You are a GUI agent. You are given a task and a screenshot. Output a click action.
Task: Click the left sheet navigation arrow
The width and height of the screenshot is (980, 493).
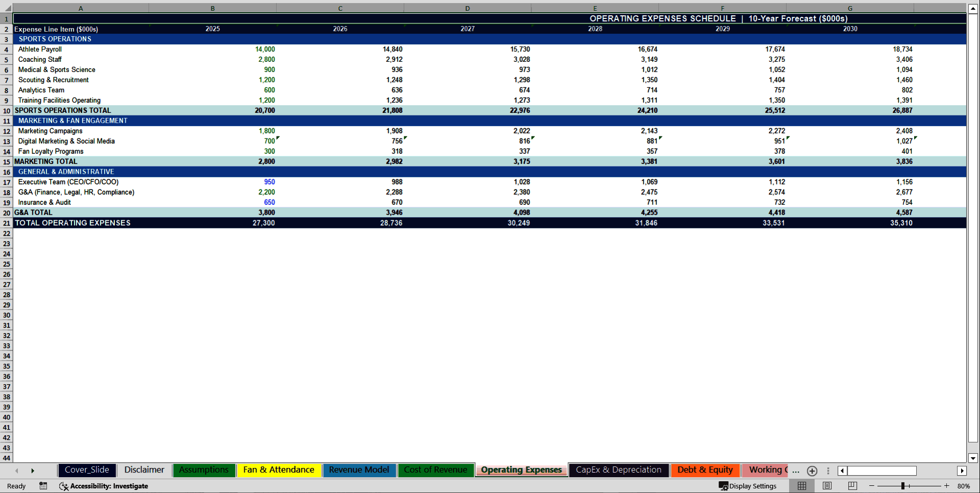16,470
